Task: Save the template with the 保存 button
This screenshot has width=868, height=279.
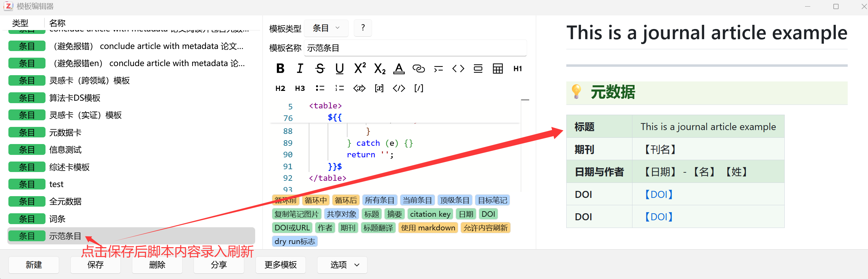Action: coord(96,265)
